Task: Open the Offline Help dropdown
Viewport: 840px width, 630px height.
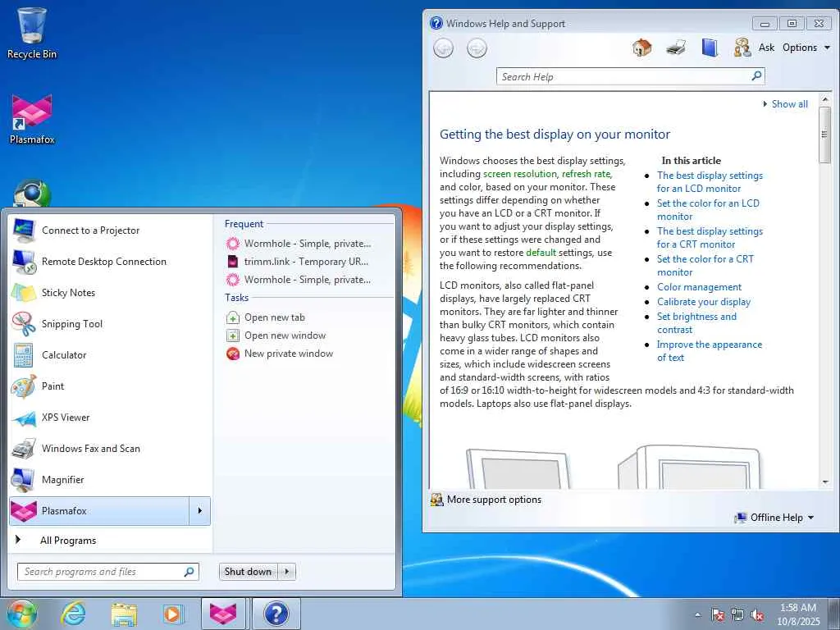Action: (x=774, y=518)
